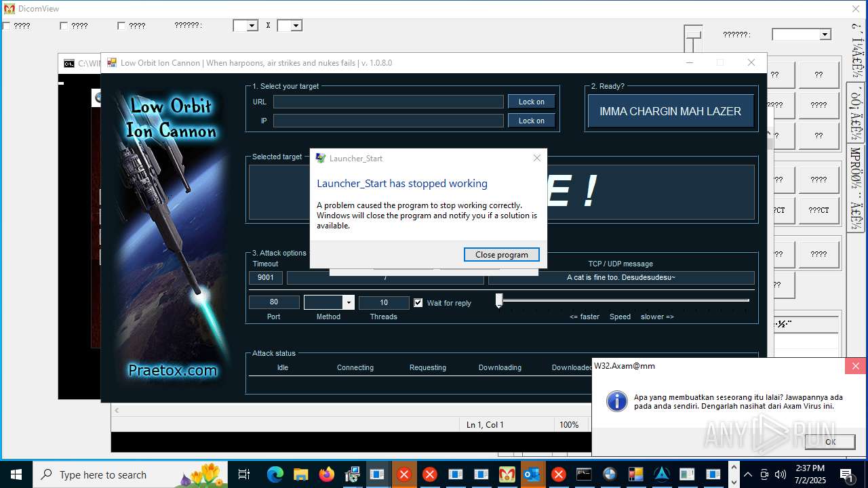The width and height of the screenshot is (868, 488).
Task: Click the URL target input field
Action: tap(389, 102)
